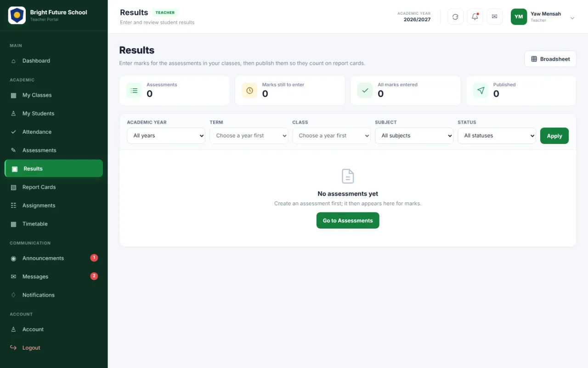Select Assignments in the sidebar

pos(54,206)
